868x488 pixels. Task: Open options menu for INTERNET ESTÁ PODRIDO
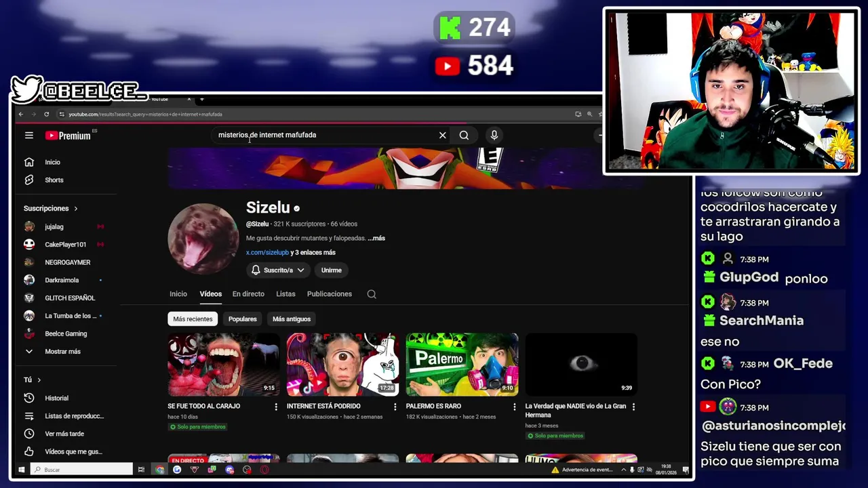(x=395, y=407)
